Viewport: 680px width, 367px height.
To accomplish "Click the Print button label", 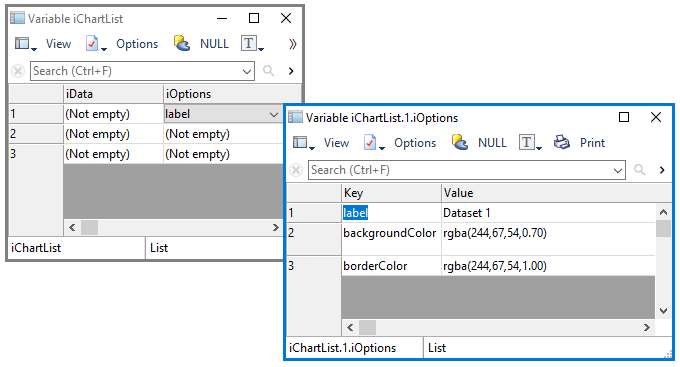I will 592,143.
